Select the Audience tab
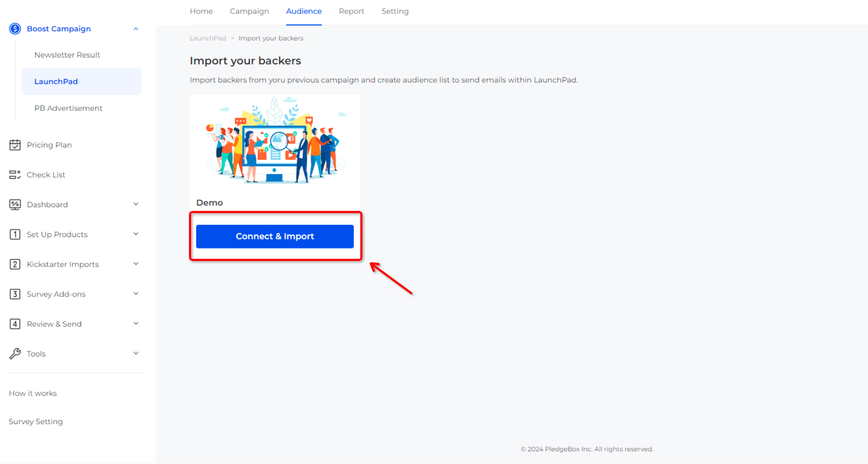The width and height of the screenshot is (868, 464). click(x=304, y=11)
